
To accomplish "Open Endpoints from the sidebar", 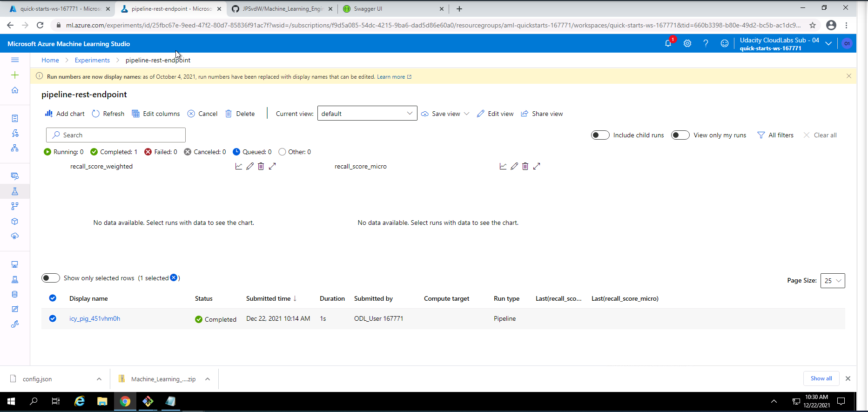I will [15, 236].
